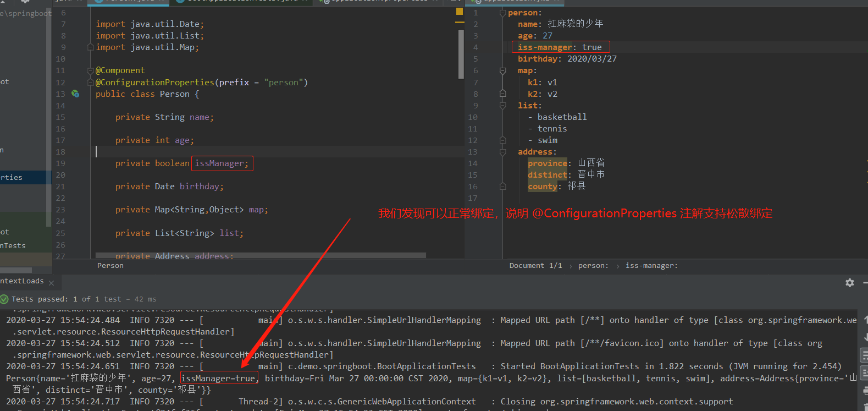Click 'private List<String> list;' field

(x=179, y=233)
